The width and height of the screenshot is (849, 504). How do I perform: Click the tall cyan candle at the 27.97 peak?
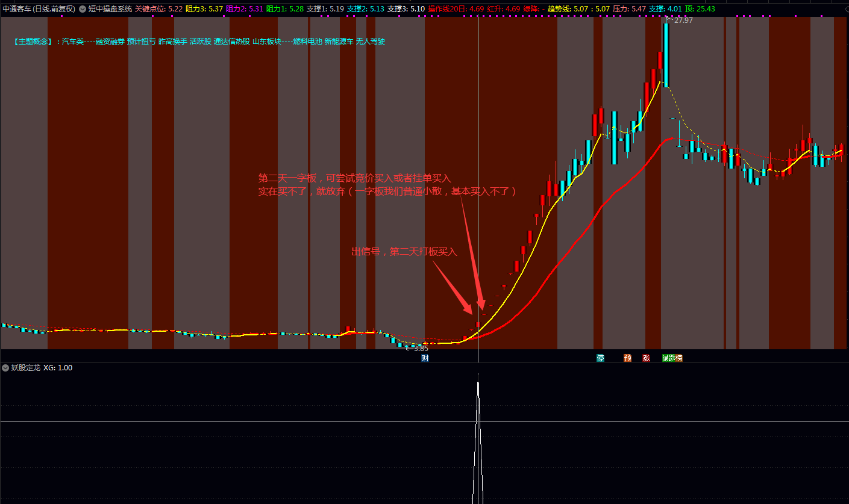[x=666, y=55]
